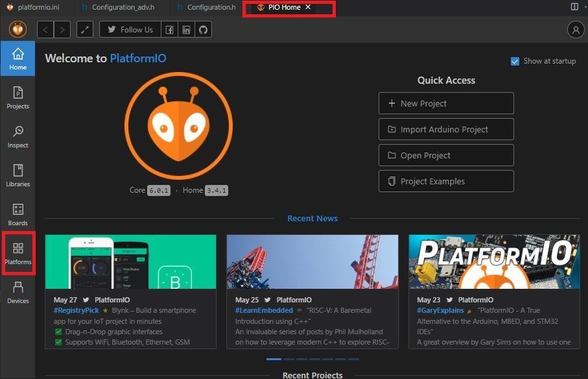588x379 pixels.
Task: Open the Projects sidebar section
Action: [x=18, y=97]
